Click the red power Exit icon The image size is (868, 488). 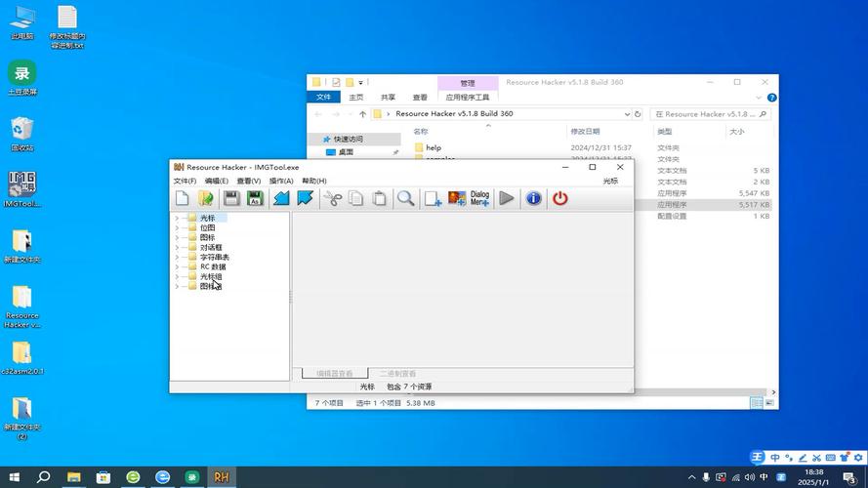(x=559, y=198)
